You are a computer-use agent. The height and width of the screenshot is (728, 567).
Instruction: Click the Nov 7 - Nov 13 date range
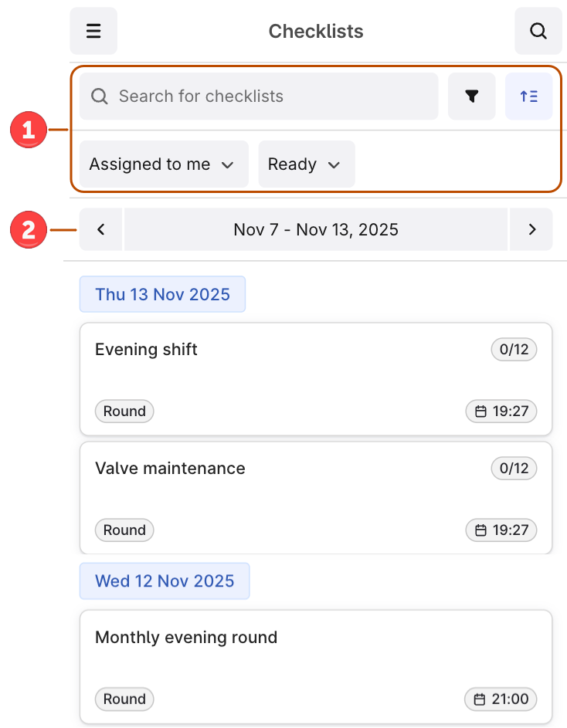point(316,229)
